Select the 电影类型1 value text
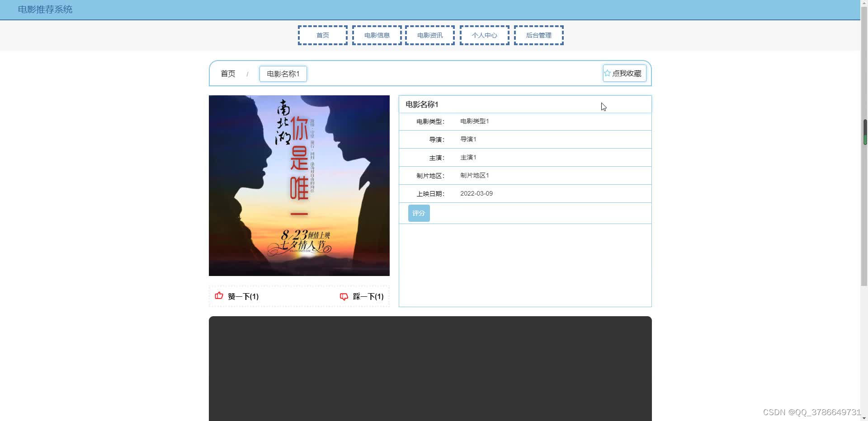 (475, 121)
